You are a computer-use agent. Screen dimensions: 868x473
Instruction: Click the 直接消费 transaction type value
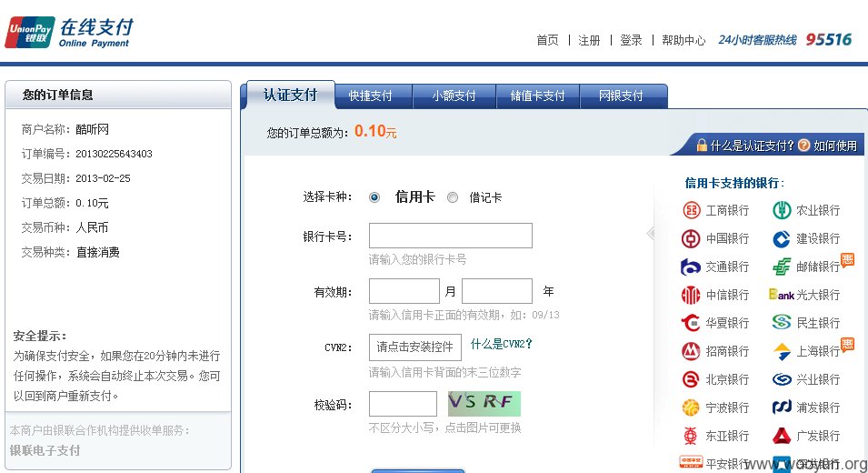point(98,253)
